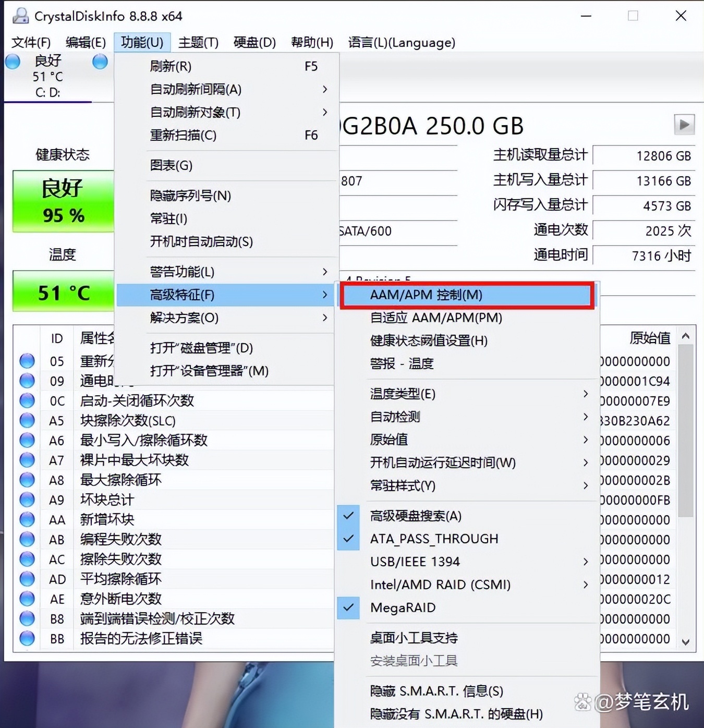Click the status icon beside AA 新增坏块

pos(27,519)
